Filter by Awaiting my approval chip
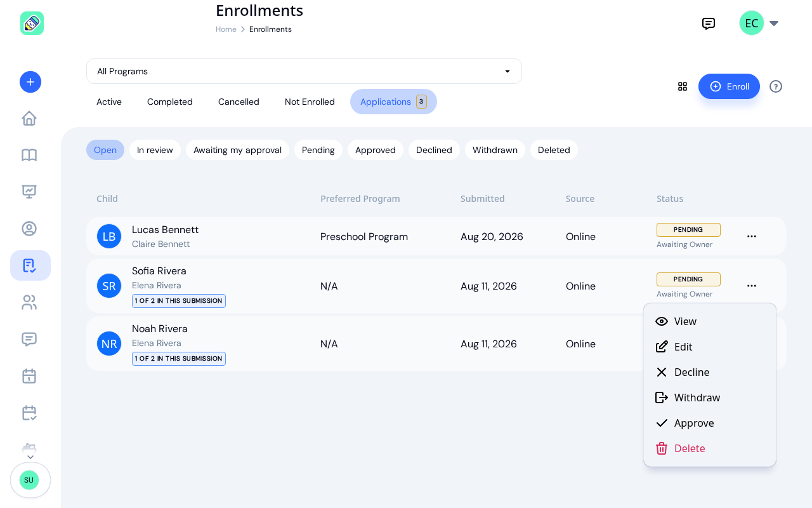Image resolution: width=812 pixels, height=508 pixels. tap(237, 150)
